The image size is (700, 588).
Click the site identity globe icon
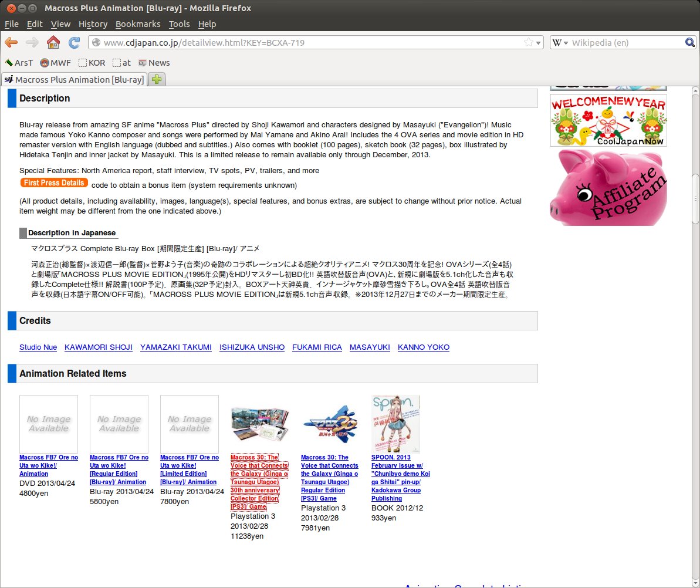tap(96, 42)
